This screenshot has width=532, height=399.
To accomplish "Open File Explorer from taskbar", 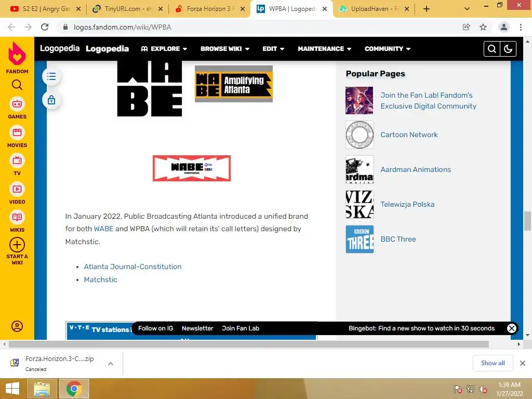I will [42, 389].
